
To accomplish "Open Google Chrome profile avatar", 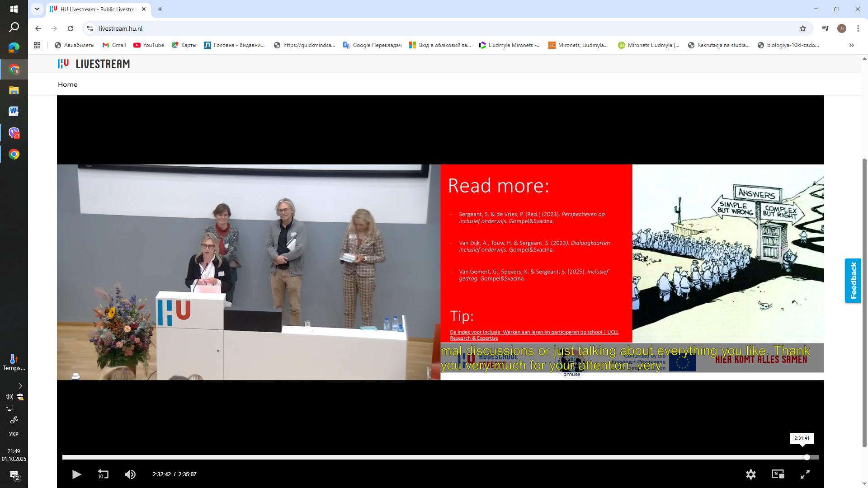I will click(841, 28).
